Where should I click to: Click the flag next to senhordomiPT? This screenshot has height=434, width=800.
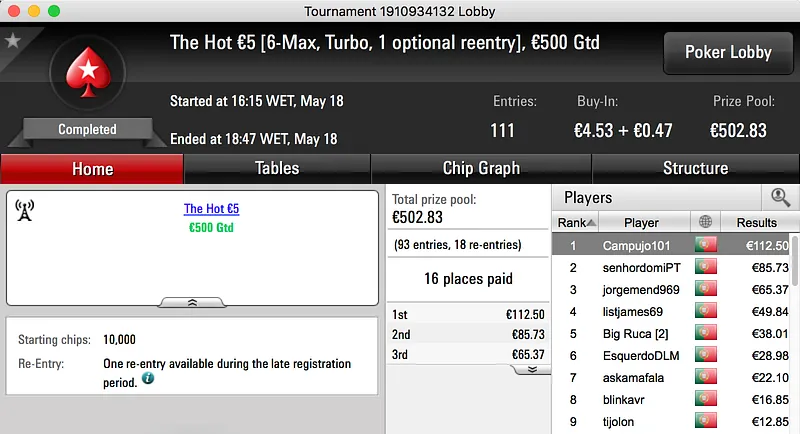coord(706,268)
